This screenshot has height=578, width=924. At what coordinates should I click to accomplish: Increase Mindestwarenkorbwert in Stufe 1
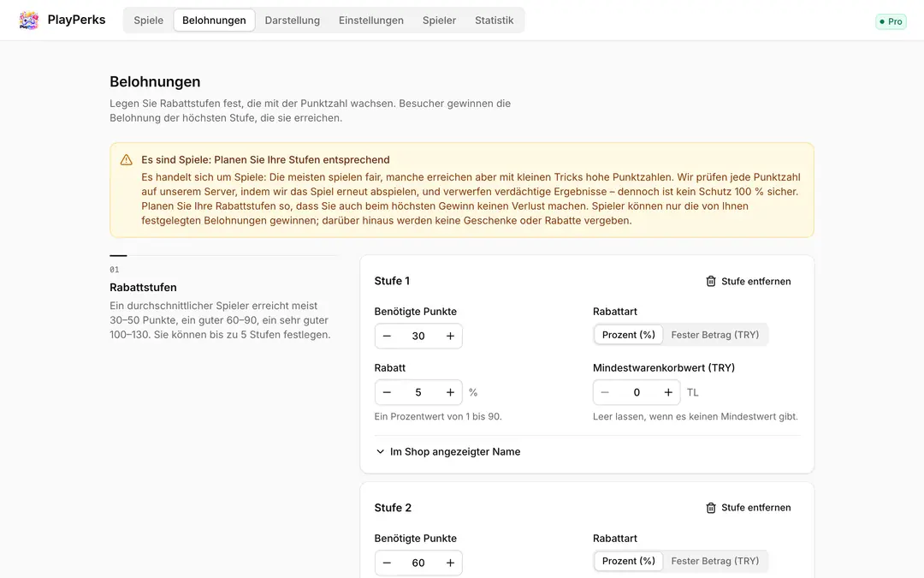[668, 393]
